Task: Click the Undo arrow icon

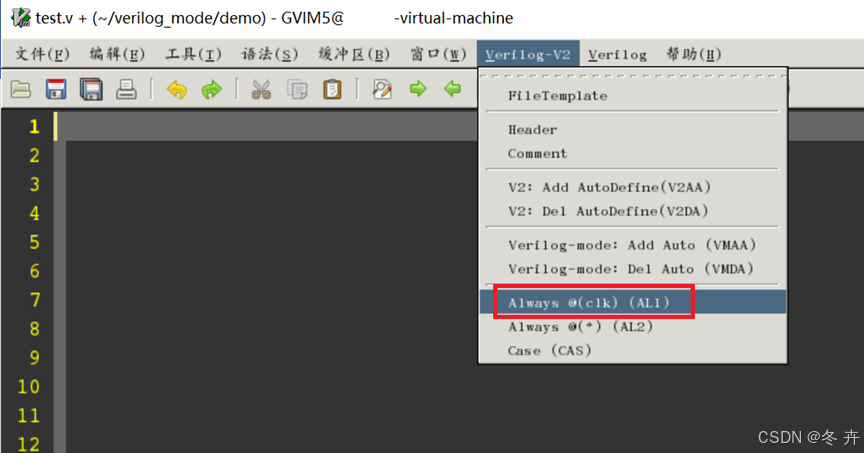Action: (x=176, y=89)
